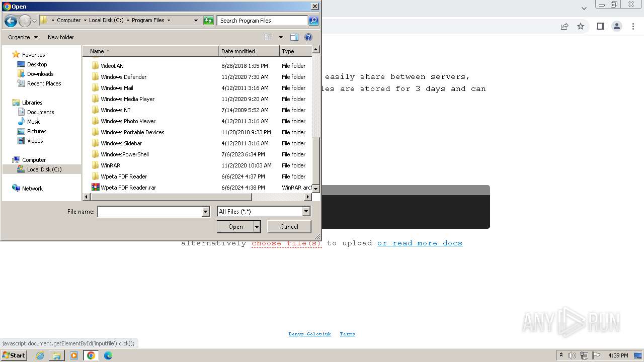
Task: Select the Music library
Action: (x=34, y=122)
